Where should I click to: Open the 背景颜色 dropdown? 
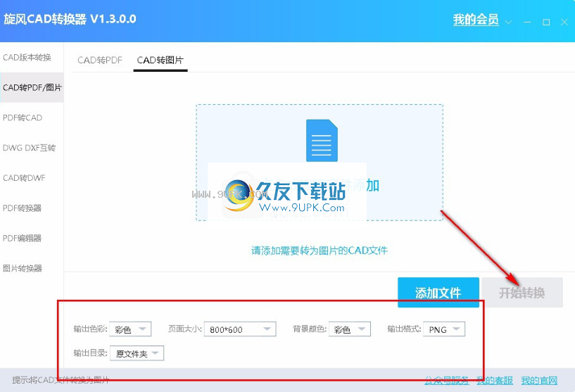tap(350, 329)
